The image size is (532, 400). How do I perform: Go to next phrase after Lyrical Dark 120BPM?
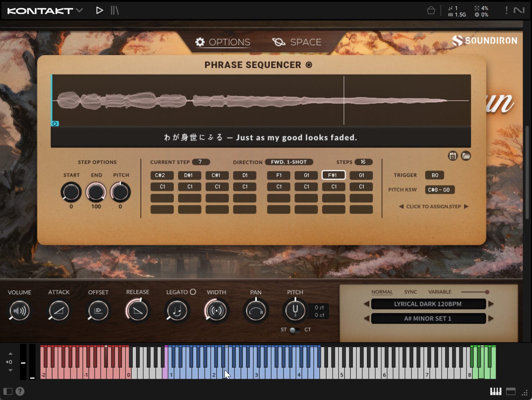point(491,304)
